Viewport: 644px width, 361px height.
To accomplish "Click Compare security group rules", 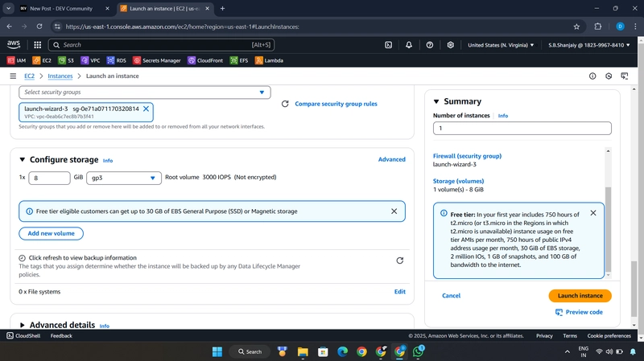I will pos(336,104).
